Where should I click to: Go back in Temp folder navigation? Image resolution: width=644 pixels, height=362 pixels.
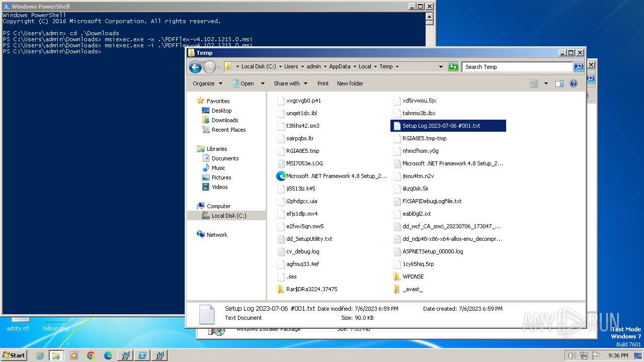[195, 67]
